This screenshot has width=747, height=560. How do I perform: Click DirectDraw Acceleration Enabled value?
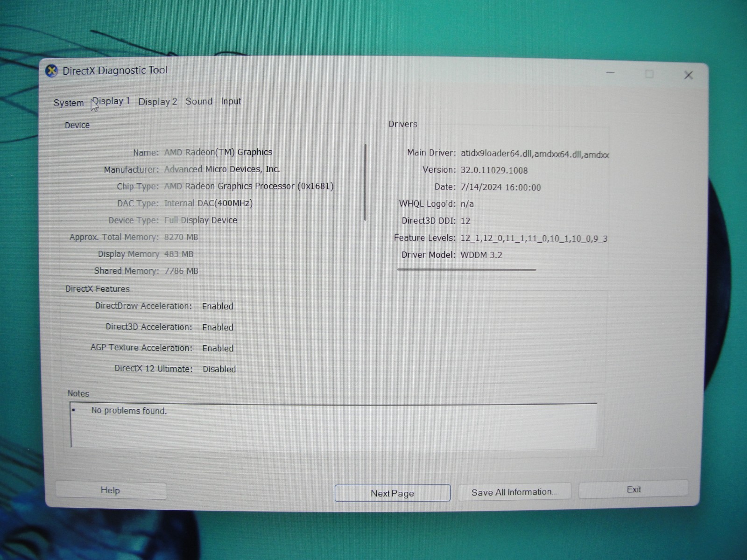[x=218, y=307]
